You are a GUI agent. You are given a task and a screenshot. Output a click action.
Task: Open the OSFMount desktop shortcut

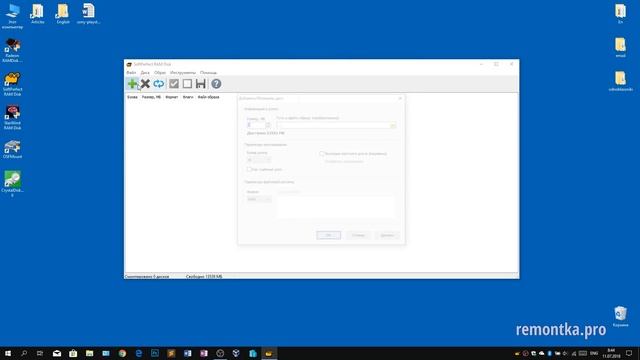(12, 149)
